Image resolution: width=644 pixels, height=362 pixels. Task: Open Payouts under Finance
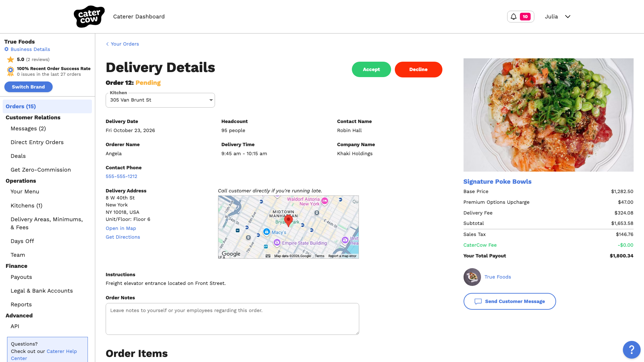point(21,277)
